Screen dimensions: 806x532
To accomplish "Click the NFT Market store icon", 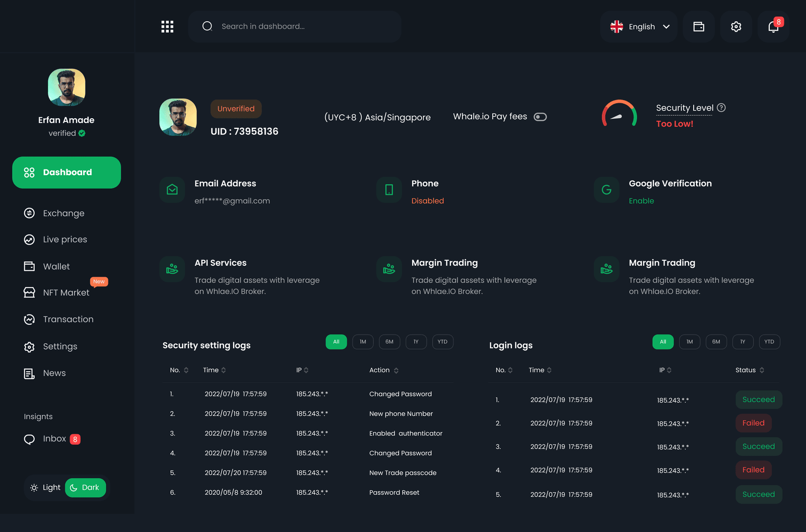I will (29, 292).
